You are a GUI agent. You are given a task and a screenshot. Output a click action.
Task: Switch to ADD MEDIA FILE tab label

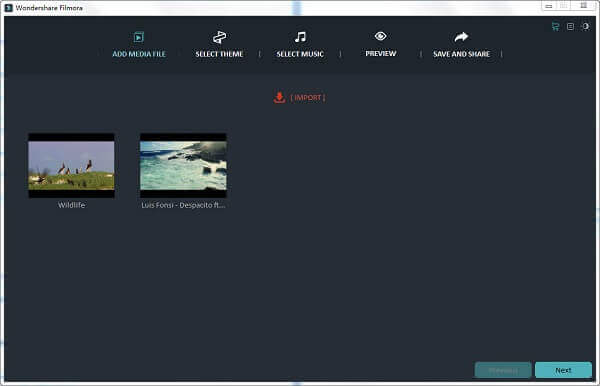(x=139, y=54)
